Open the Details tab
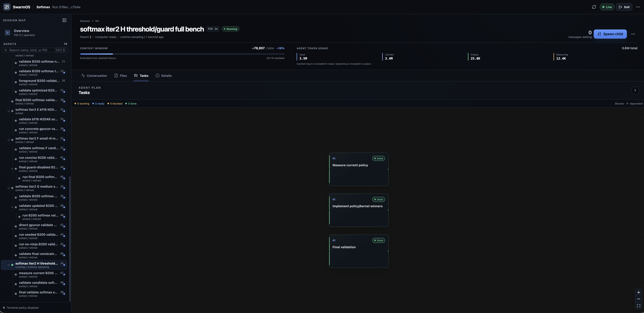The width and height of the screenshot is (644, 313). click(x=163, y=76)
